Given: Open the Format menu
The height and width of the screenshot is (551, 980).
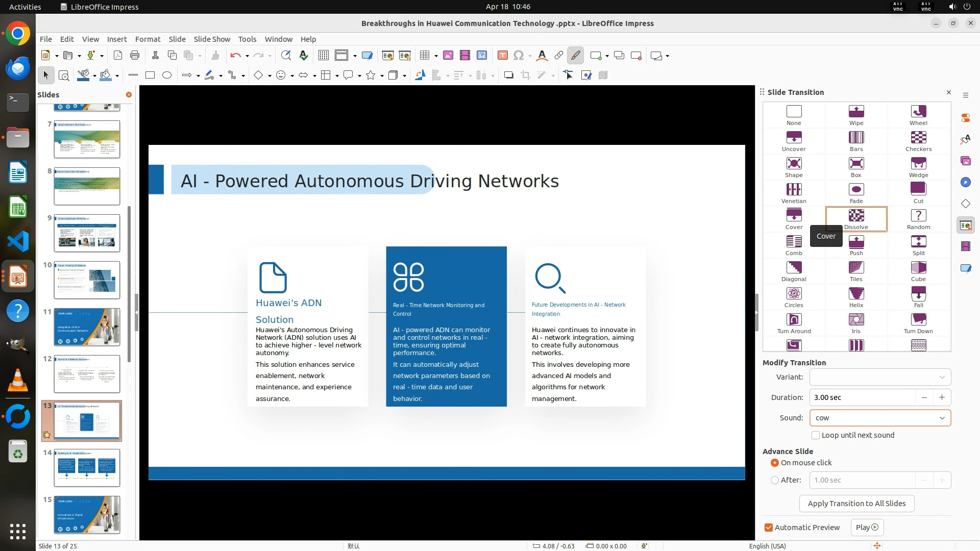Looking at the screenshot, I should tap(148, 39).
